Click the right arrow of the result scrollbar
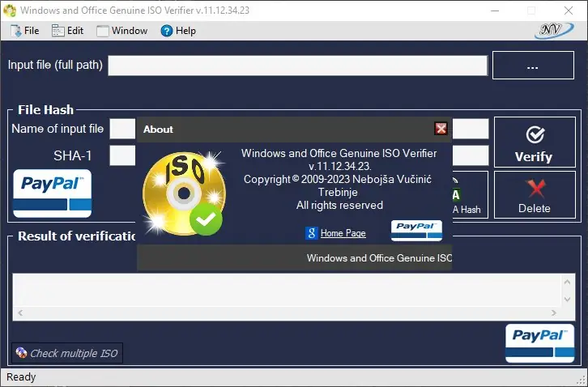588x387 pixels. tap(554, 313)
